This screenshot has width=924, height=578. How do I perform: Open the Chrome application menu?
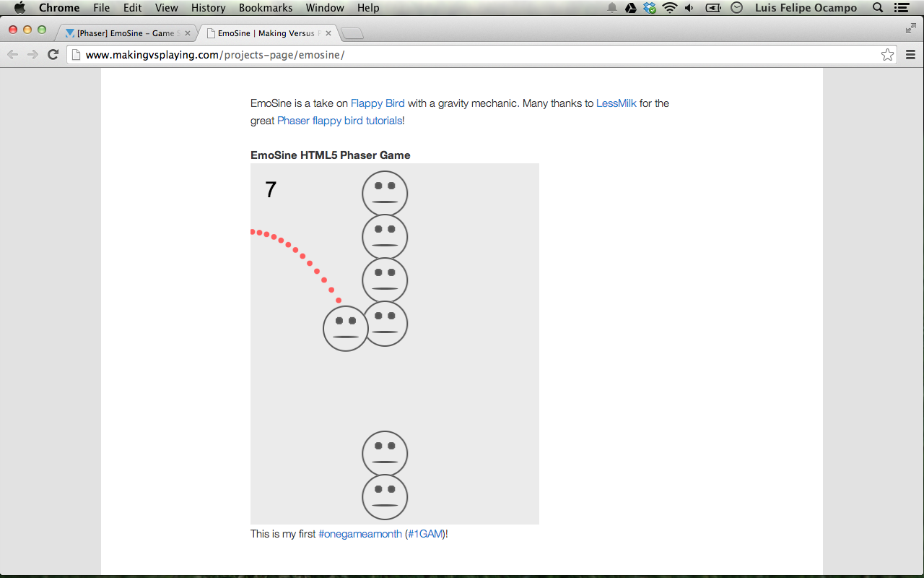point(59,8)
